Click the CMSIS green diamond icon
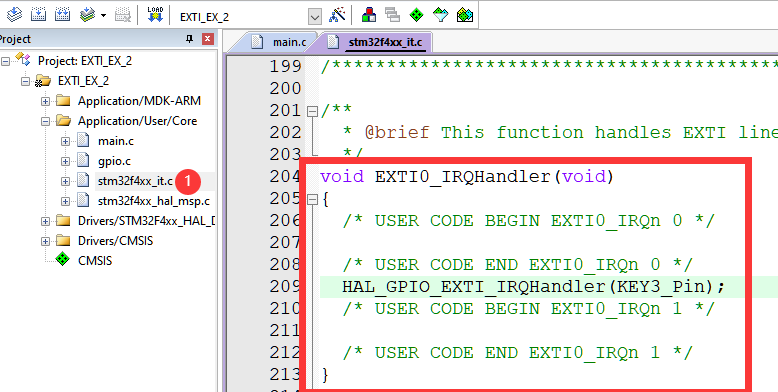Viewport: 778px width, 392px height. pyautogui.click(x=63, y=260)
